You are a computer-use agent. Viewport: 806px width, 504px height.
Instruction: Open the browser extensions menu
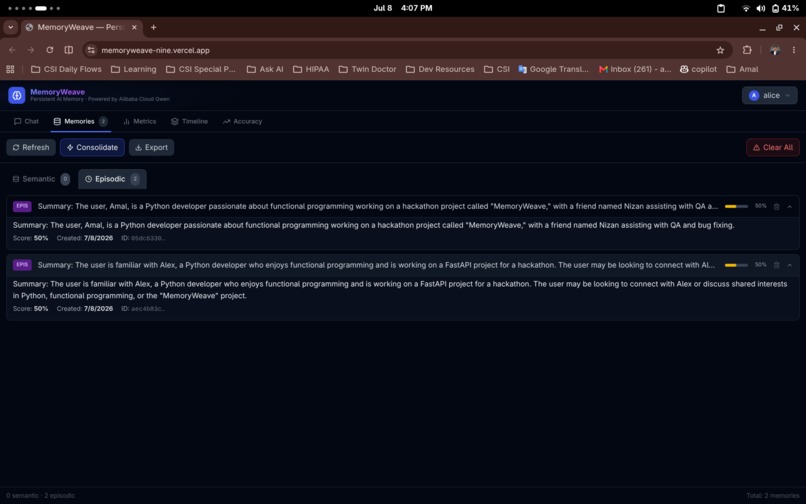click(747, 50)
